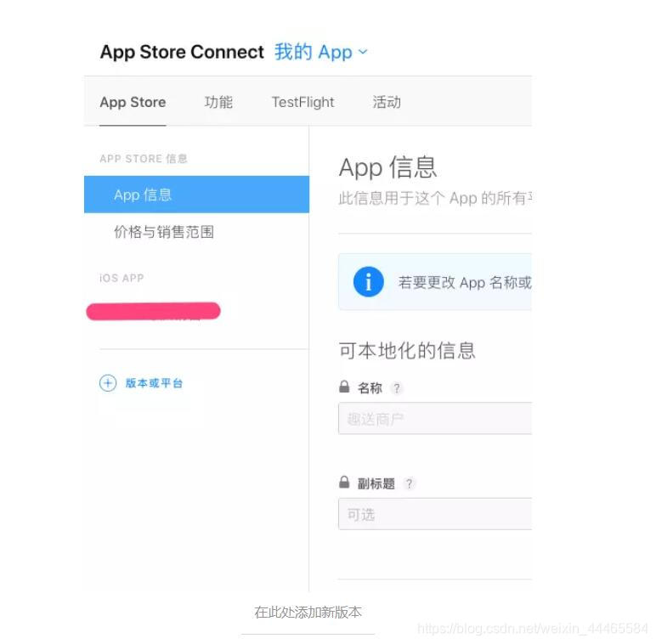This screenshot has height=644, width=656.
Task: Click the 名称 input field
Action: (x=435, y=418)
